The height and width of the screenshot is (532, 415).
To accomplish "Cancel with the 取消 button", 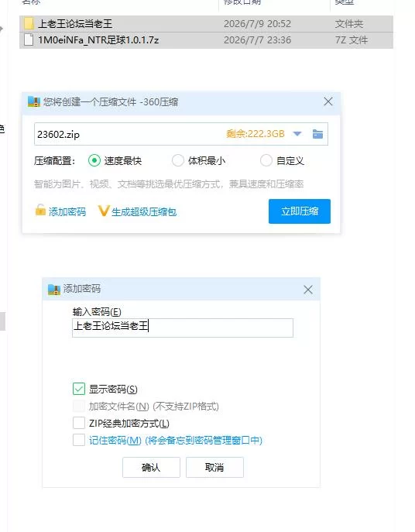I will coord(214,467).
